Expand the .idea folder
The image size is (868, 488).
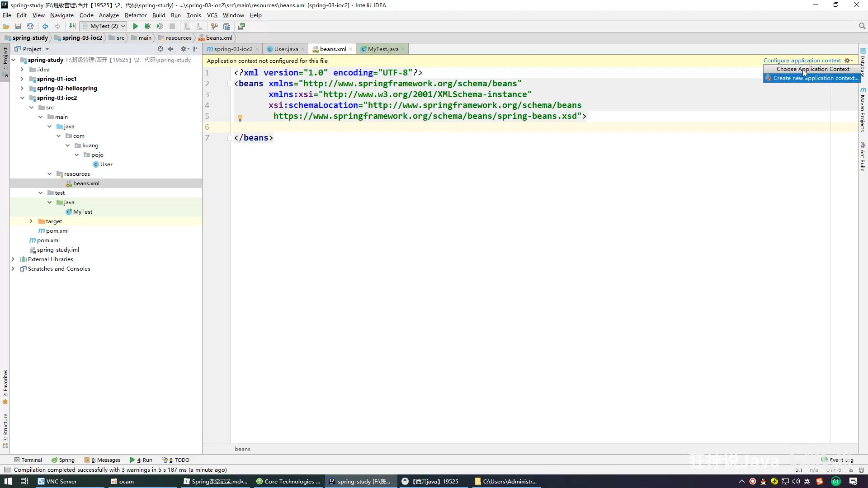[22, 70]
